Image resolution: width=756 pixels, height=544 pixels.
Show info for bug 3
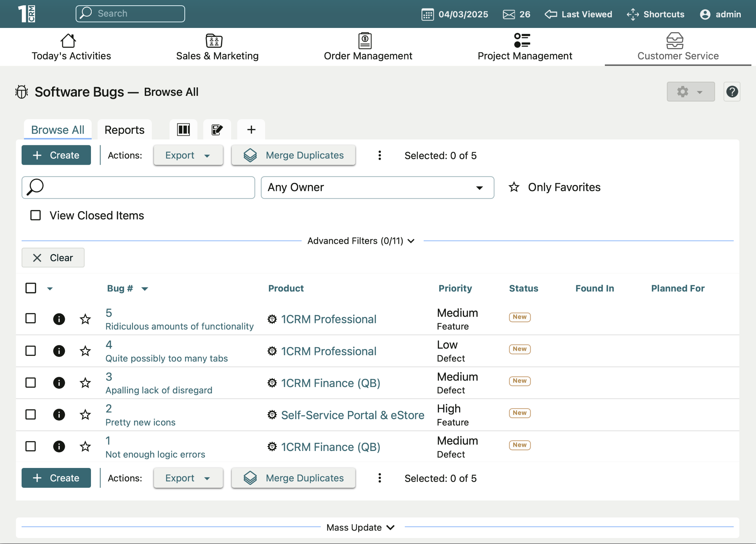click(59, 383)
